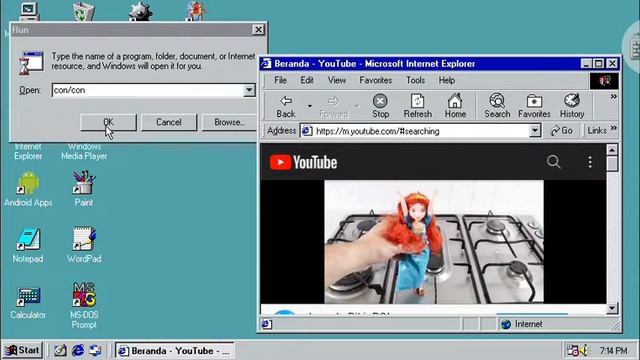This screenshot has height=360, width=640.
Task: Open the Tools menu
Action: point(416,80)
